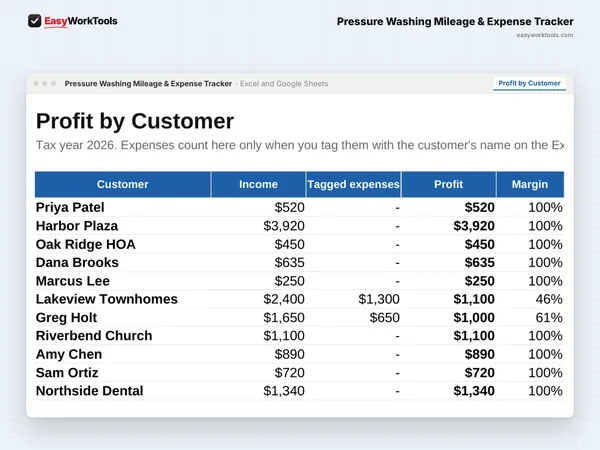Click the Tax year 2026 description text
Screen dimensions: 600x450
click(x=300, y=145)
